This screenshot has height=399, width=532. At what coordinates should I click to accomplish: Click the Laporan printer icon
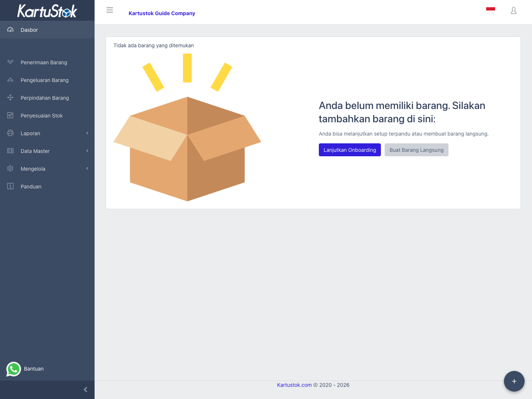[x=10, y=133]
